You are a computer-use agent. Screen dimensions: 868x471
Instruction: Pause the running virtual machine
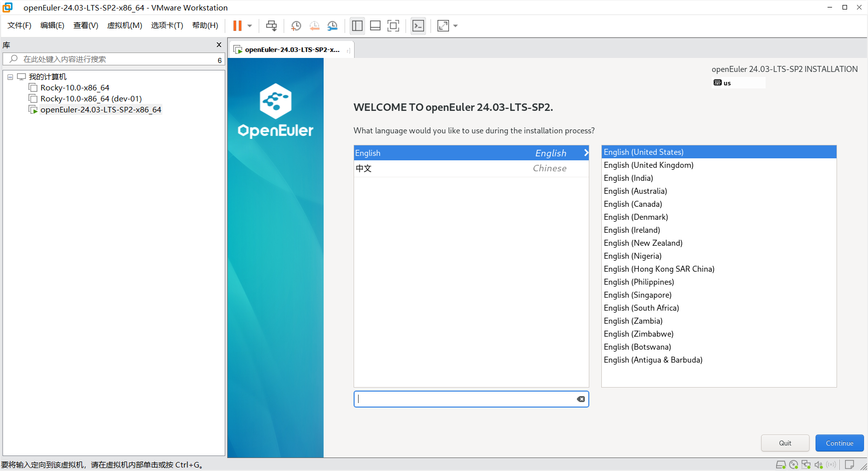[x=237, y=26]
